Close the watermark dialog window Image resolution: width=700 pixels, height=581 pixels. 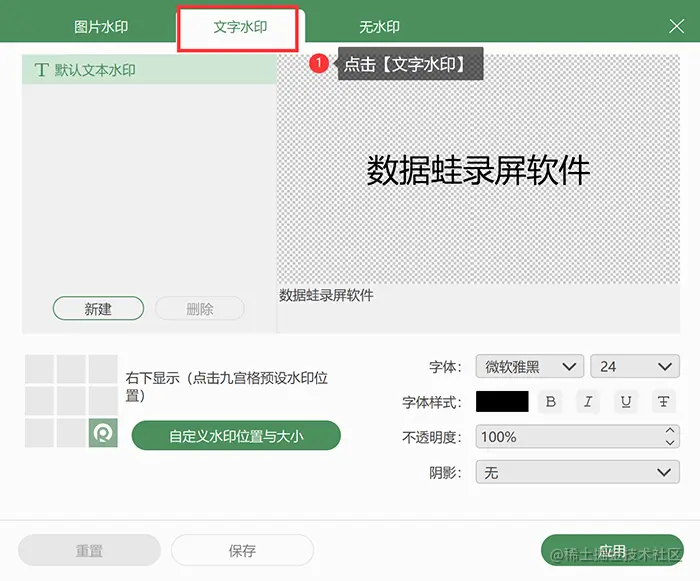(676, 26)
